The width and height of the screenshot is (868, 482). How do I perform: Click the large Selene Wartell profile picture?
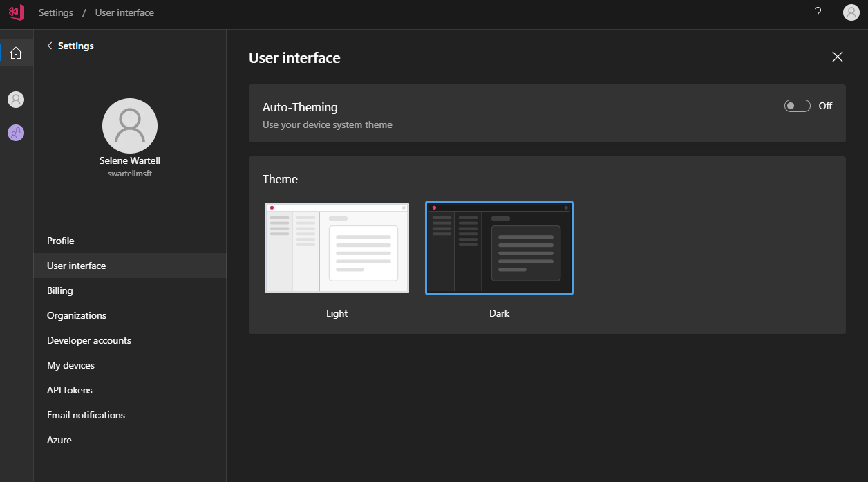coord(130,126)
